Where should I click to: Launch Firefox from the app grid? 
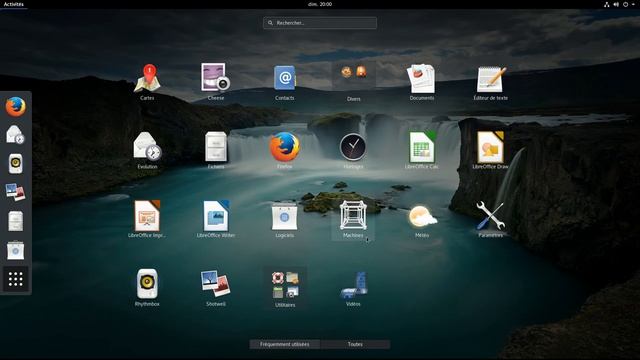(284, 150)
